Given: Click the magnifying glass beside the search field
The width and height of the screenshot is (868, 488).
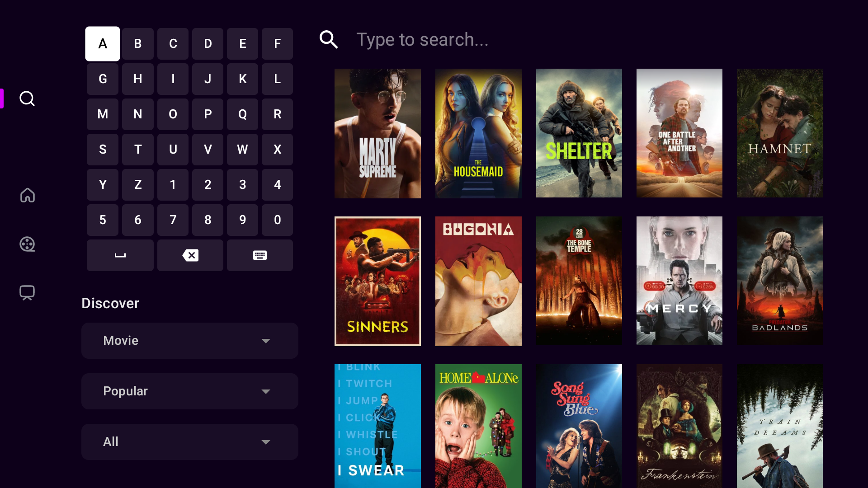Looking at the screenshot, I should (329, 39).
